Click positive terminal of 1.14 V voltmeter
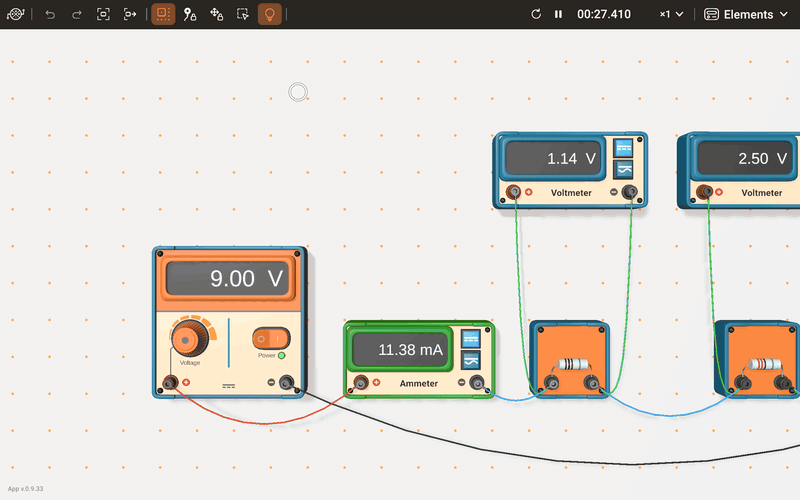The width and height of the screenshot is (800, 500). pyautogui.click(x=513, y=192)
